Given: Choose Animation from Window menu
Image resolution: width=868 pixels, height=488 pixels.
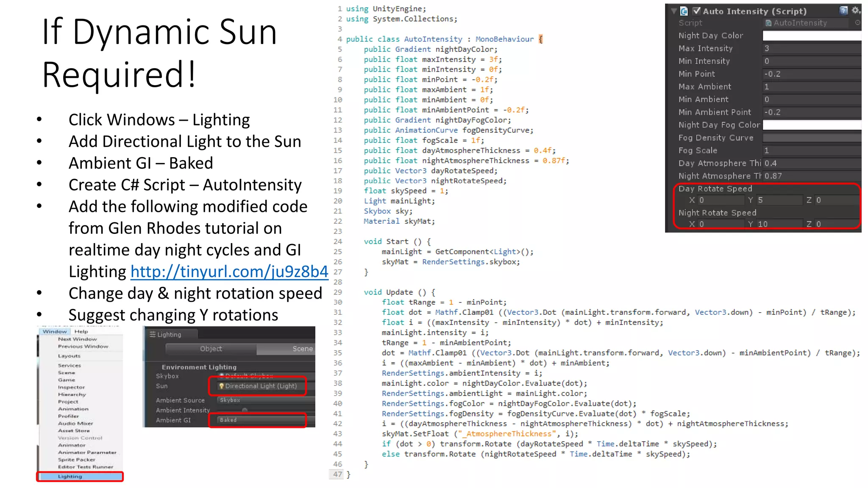Looking at the screenshot, I should (73, 409).
